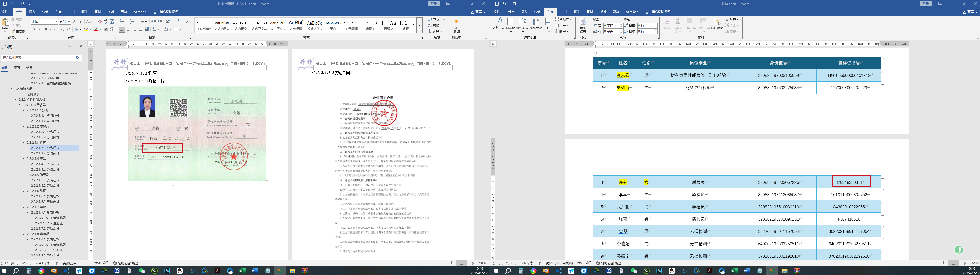Increase font size with the grow-font icon

(75, 22)
